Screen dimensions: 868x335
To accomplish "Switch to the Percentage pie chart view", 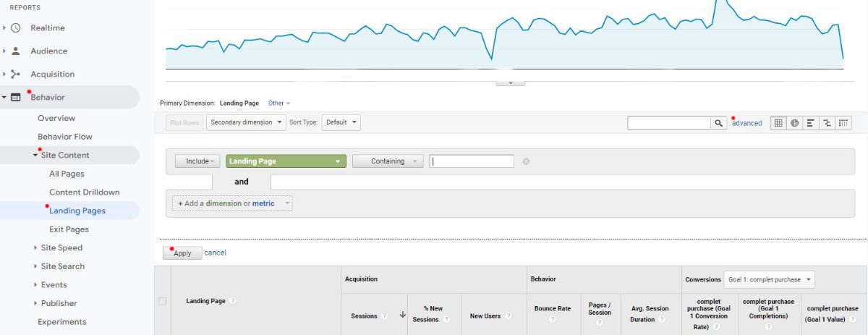I will (x=795, y=123).
